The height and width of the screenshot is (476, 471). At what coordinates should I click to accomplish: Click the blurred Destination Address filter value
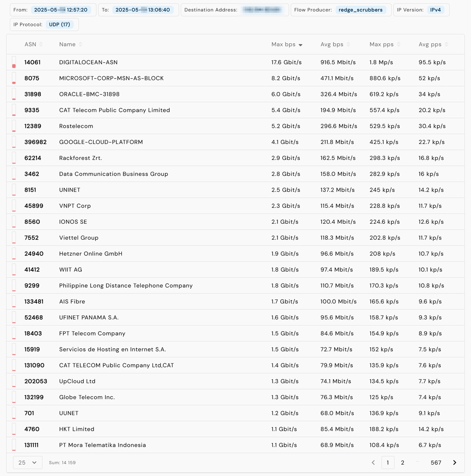pos(262,10)
